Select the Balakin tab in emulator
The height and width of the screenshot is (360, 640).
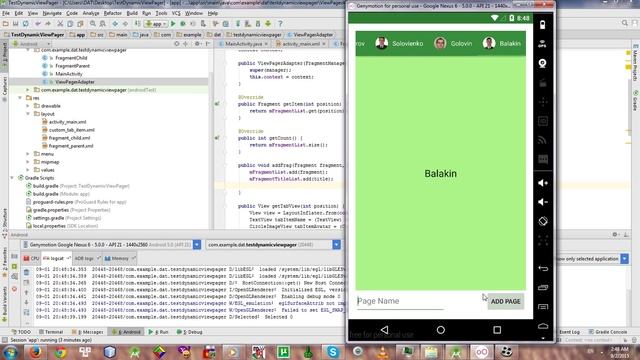(502, 43)
